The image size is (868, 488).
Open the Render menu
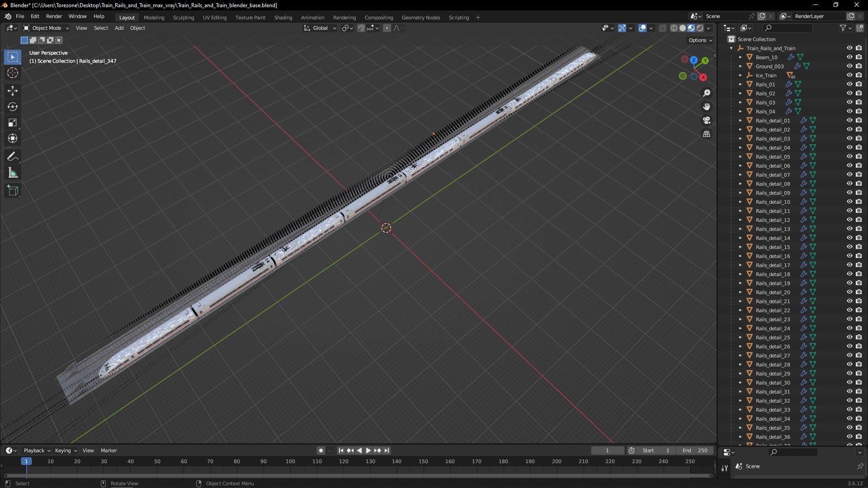coord(54,16)
